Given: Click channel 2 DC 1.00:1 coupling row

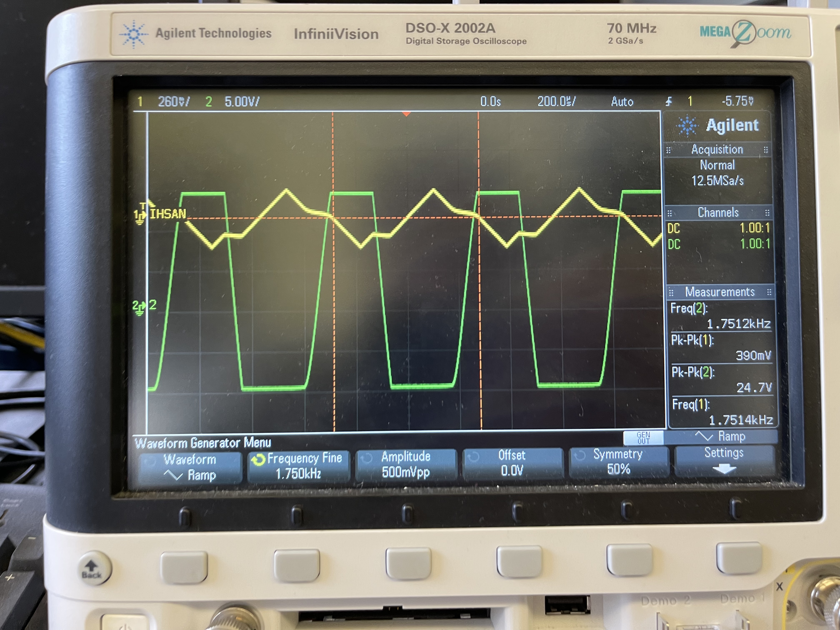Looking at the screenshot, I should pos(719,244).
